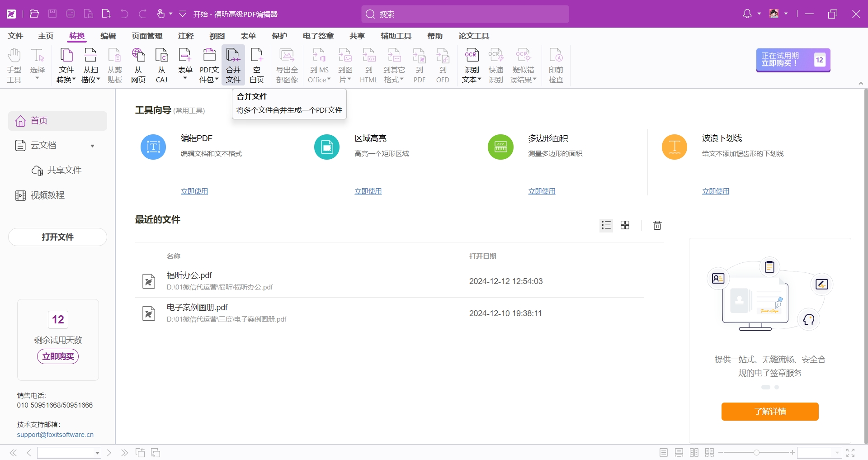The width and height of the screenshot is (868, 460).
Task: Expand the quick access toolbar customize arrow
Action: click(x=183, y=14)
